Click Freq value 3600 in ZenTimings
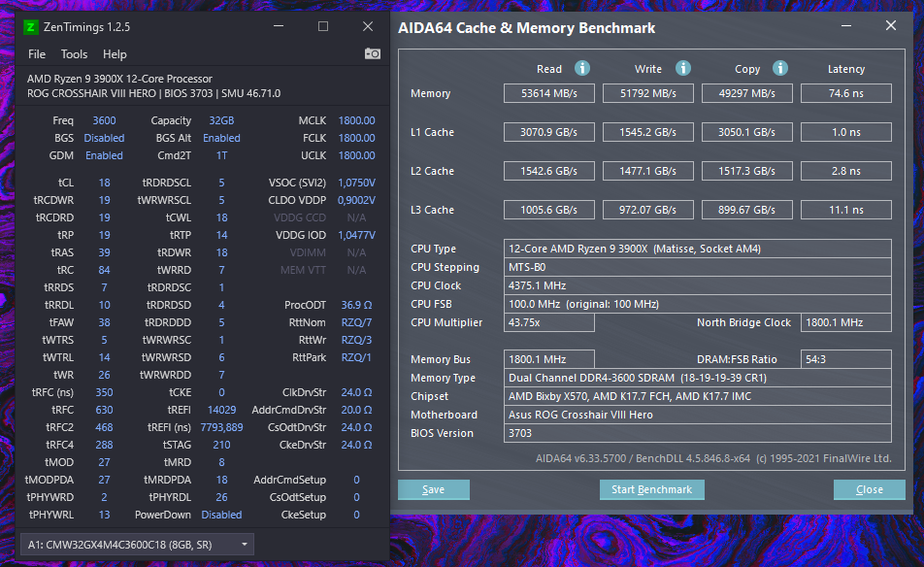Image resolution: width=924 pixels, height=567 pixels. click(104, 120)
